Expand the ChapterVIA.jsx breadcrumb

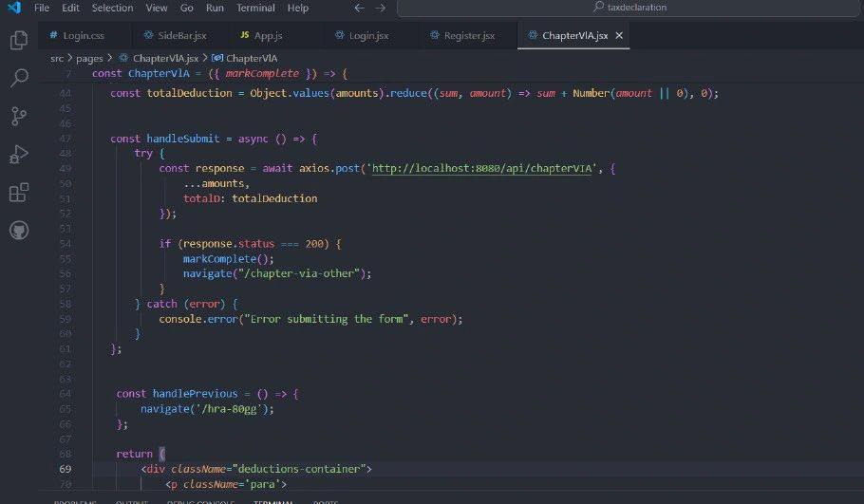tap(164, 58)
